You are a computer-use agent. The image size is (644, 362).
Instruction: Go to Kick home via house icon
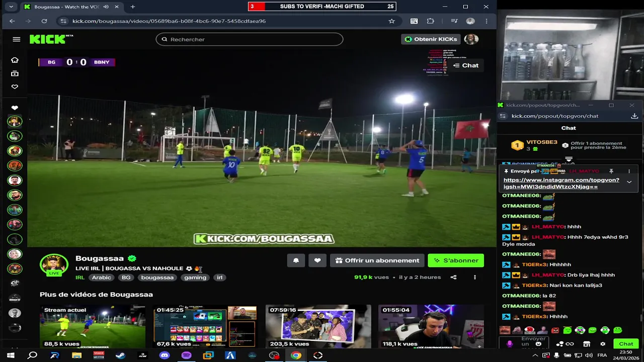point(15,60)
